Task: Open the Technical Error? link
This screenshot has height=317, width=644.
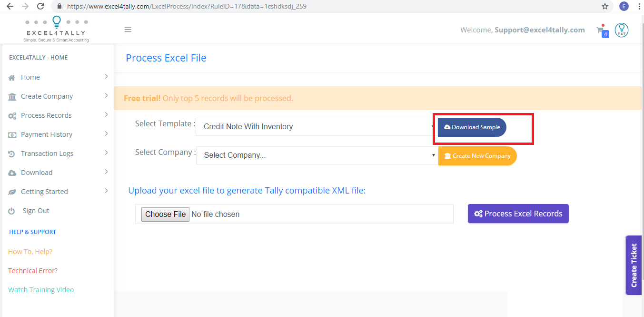Action: [x=33, y=271]
